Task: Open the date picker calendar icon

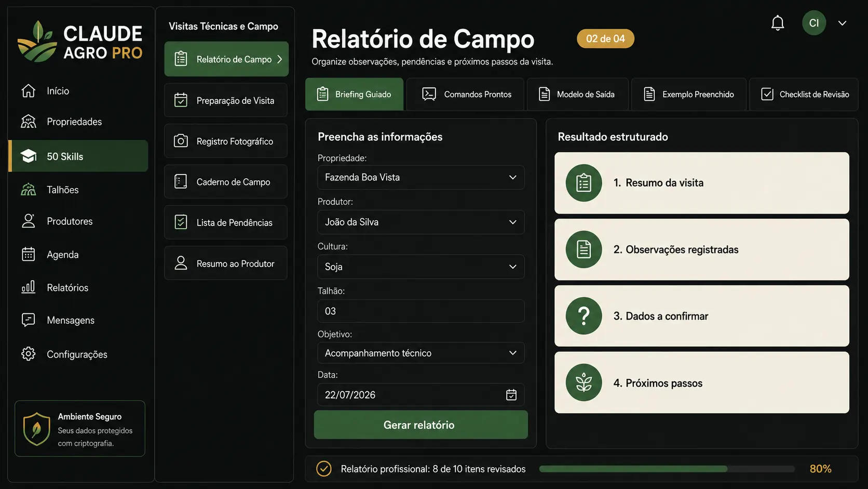Action: [511, 395]
